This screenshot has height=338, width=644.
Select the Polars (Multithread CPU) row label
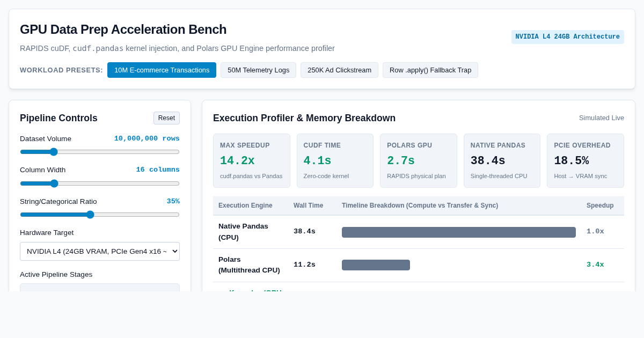pyautogui.click(x=249, y=265)
